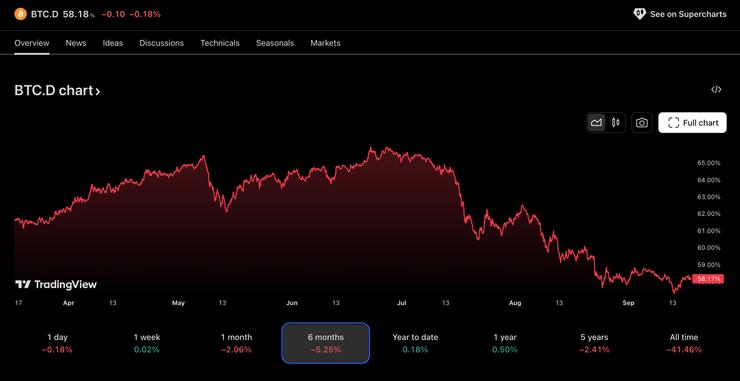The height and width of the screenshot is (381, 740).
Task: Click the −0.18% change in header
Action: click(145, 14)
